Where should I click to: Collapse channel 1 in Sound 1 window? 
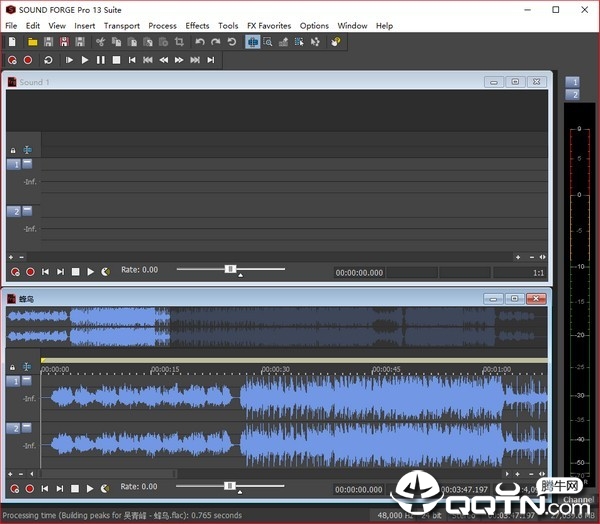coord(27,163)
